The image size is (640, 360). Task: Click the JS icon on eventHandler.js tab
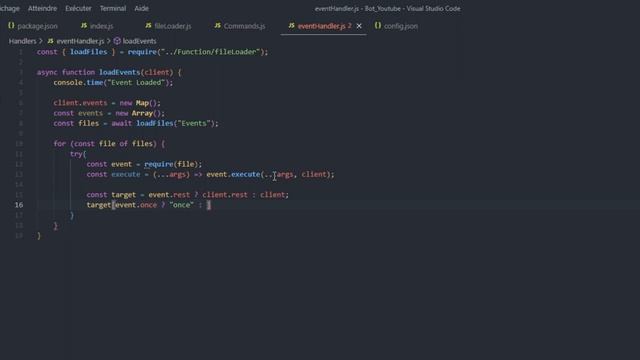click(x=291, y=26)
